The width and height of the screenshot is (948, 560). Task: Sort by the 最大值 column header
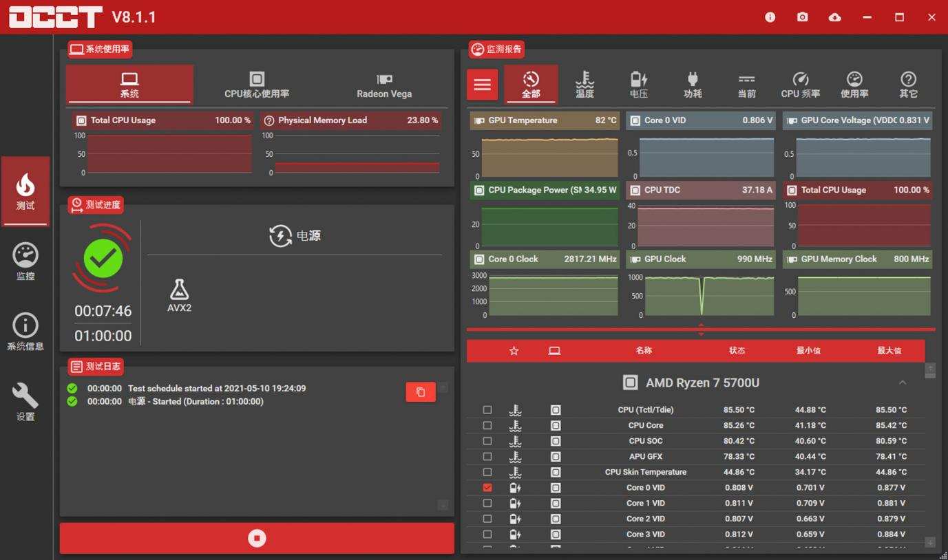889,351
